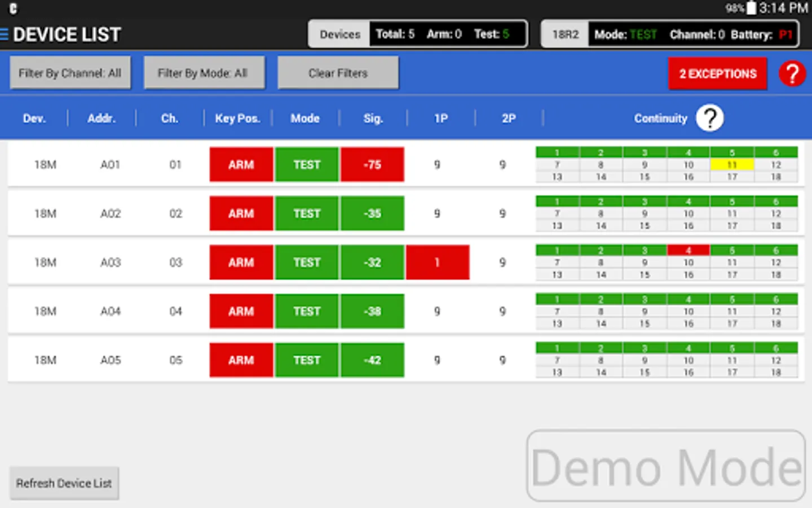Tap the Arm: 0 device count
Image resolution: width=812 pixels, height=508 pixels.
click(x=444, y=34)
